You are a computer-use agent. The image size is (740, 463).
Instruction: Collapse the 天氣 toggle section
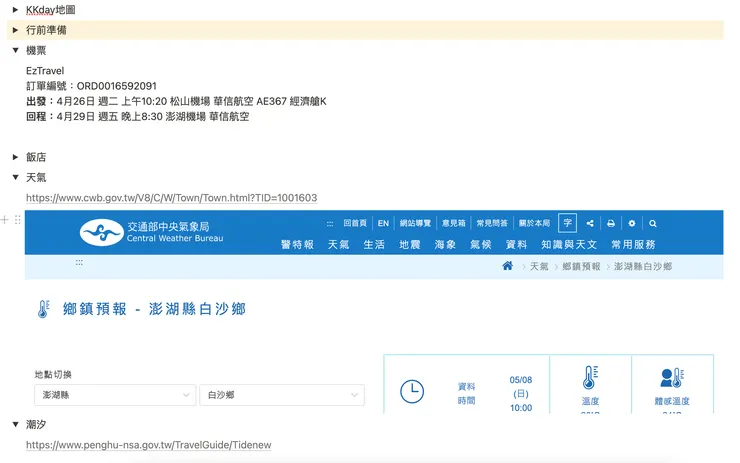coord(15,177)
